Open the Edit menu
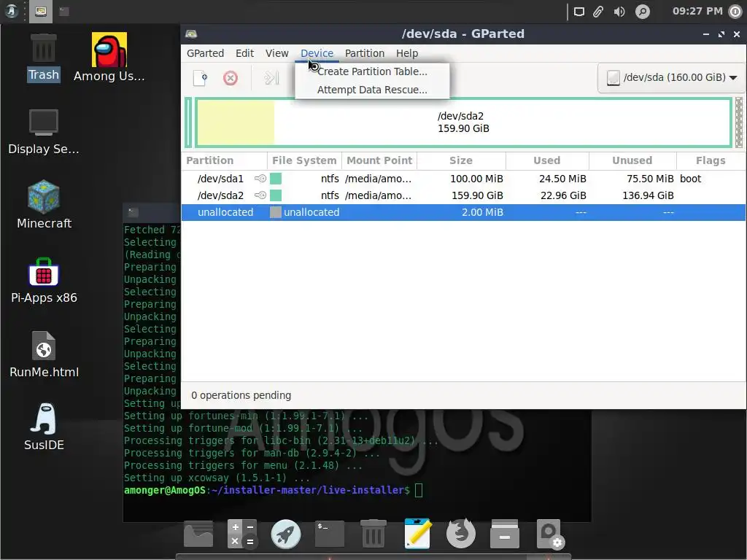Viewport: 747px width, 560px height. click(x=245, y=53)
